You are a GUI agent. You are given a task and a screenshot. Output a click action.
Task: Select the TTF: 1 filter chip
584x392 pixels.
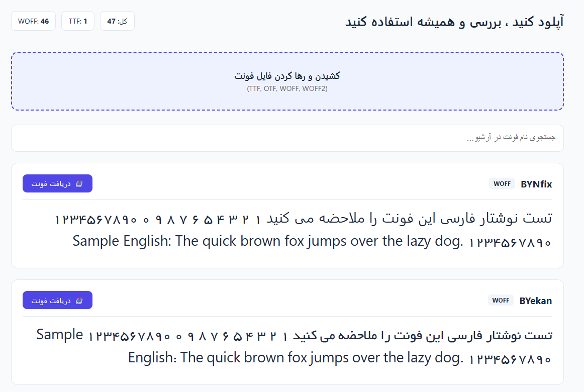coord(78,21)
